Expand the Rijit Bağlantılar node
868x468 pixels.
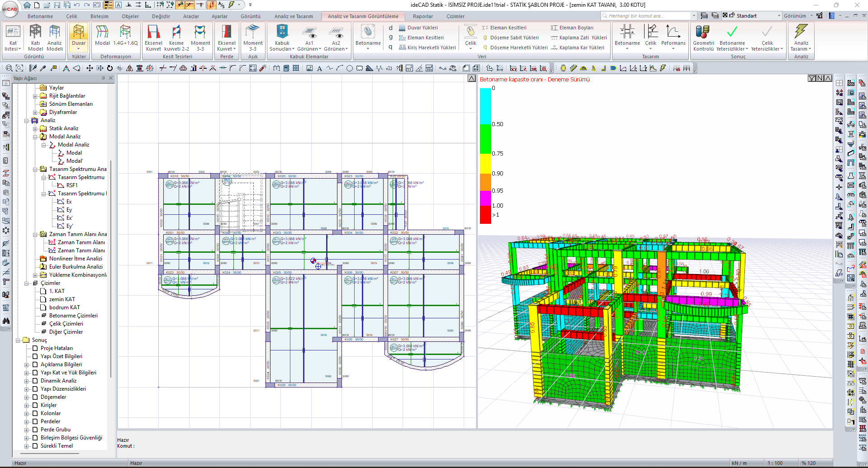click(x=35, y=96)
